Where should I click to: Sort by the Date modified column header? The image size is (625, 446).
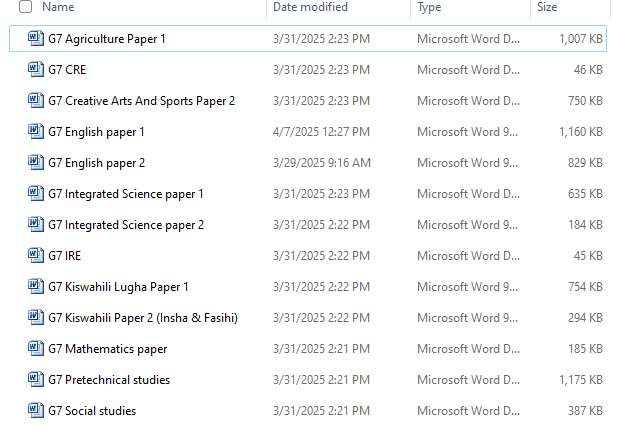click(310, 7)
